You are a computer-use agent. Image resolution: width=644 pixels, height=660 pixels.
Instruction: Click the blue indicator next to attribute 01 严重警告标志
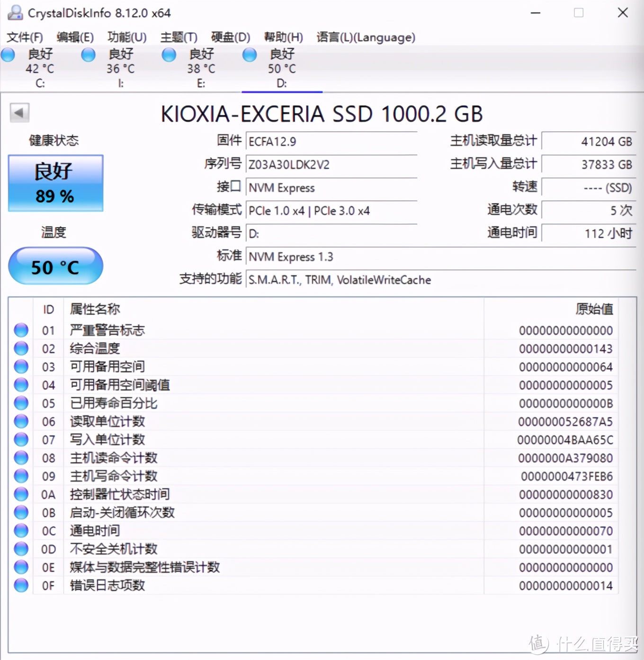21,330
